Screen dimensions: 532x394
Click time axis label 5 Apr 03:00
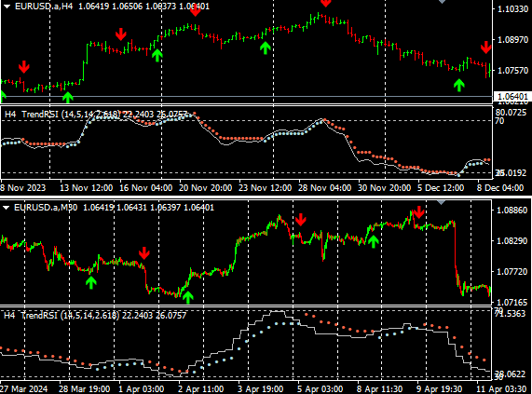click(x=320, y=389)
